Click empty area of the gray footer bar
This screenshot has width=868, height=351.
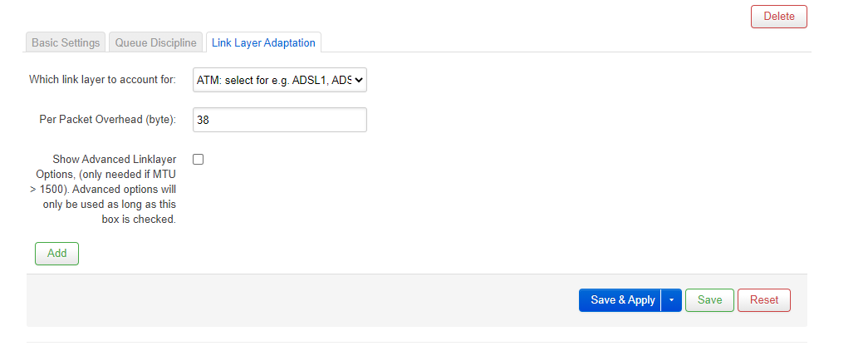(299, 300)
